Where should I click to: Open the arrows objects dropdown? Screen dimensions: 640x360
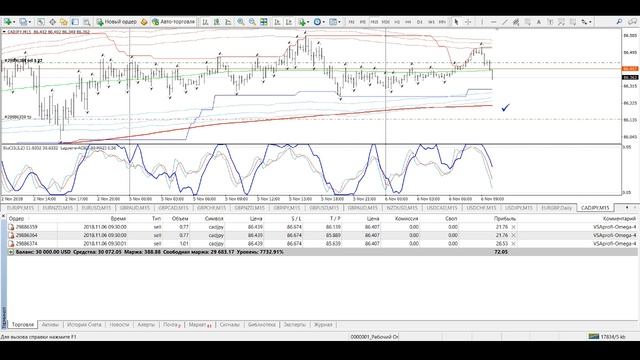[x=586, y=22]
